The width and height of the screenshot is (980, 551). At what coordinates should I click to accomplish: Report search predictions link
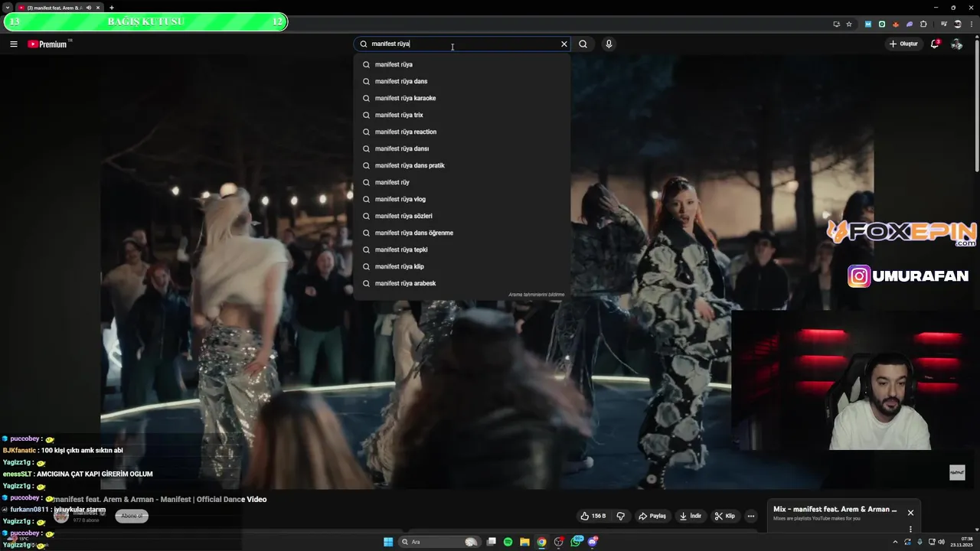[536, 295]
